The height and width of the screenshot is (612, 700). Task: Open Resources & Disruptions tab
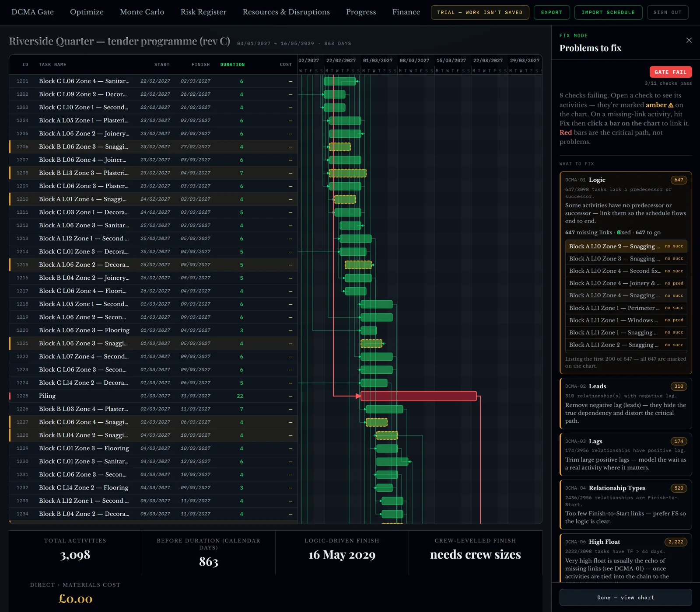click(286, 12)
